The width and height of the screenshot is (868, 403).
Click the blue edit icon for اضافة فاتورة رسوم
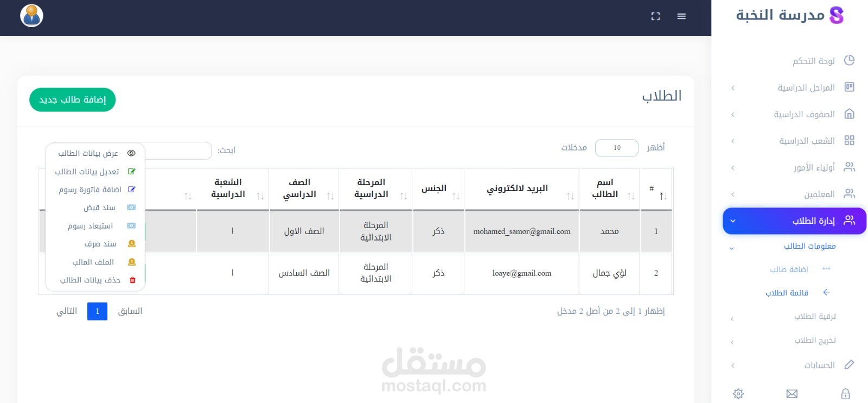click(x=131, y=189)
